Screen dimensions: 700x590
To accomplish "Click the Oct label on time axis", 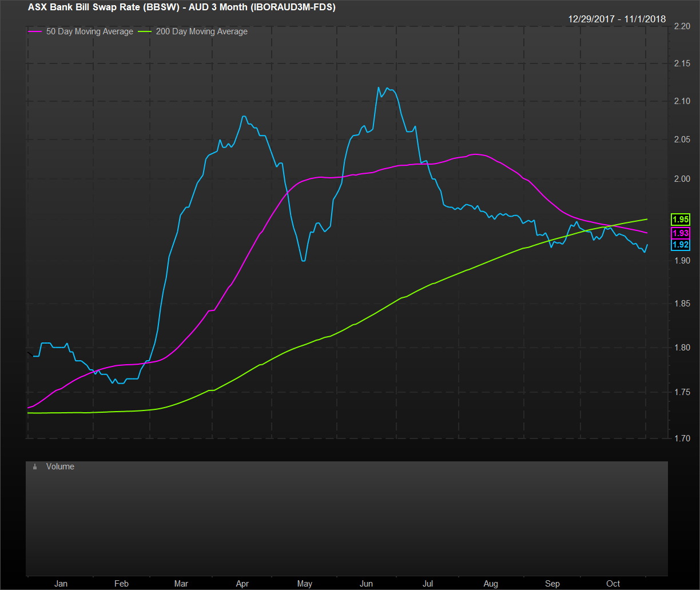I will tap(613, 584).
